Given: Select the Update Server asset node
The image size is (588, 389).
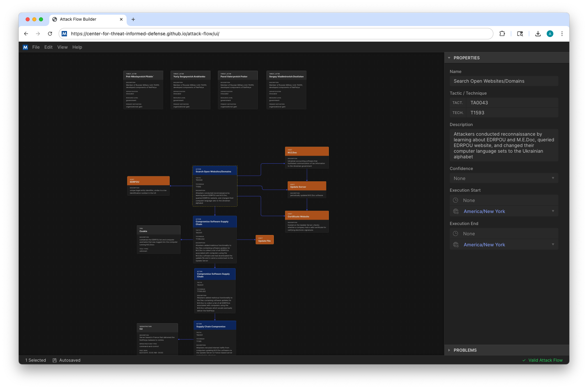Looking at the screenshot, I should pyautogui.click(x=307, y=190).
